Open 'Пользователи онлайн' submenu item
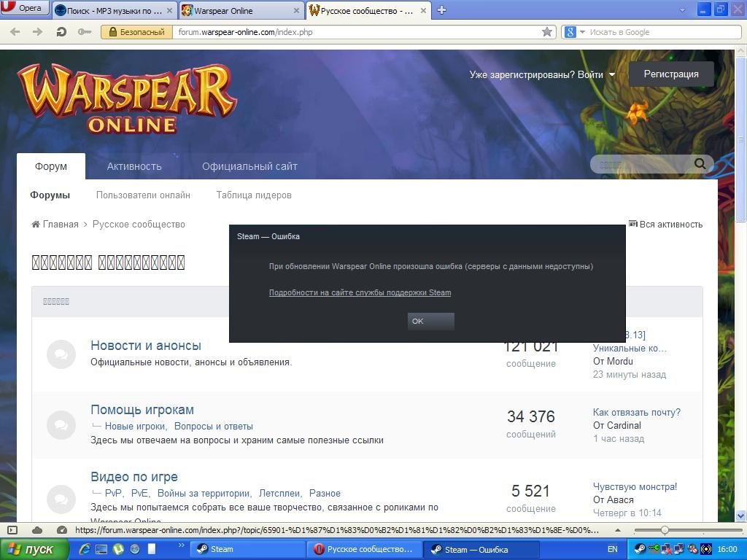The height and width of the screenshot is (560, 747). [x=143, y=195]
